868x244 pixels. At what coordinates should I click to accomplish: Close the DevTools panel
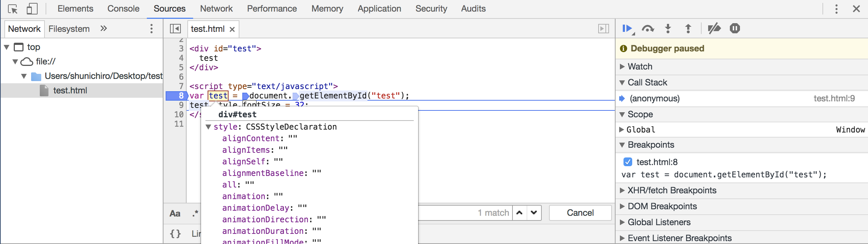pyautogui.click(x=856, y=9)
